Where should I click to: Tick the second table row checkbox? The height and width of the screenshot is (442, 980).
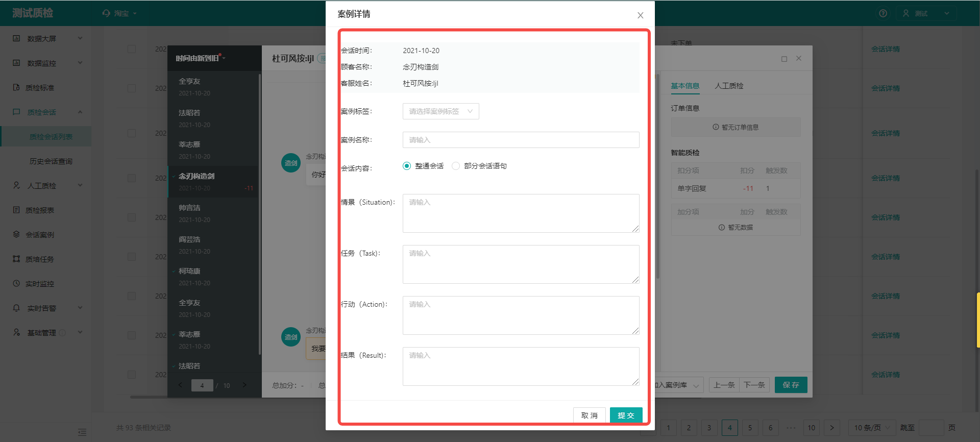pyautogui.click(x=132, y=88)
